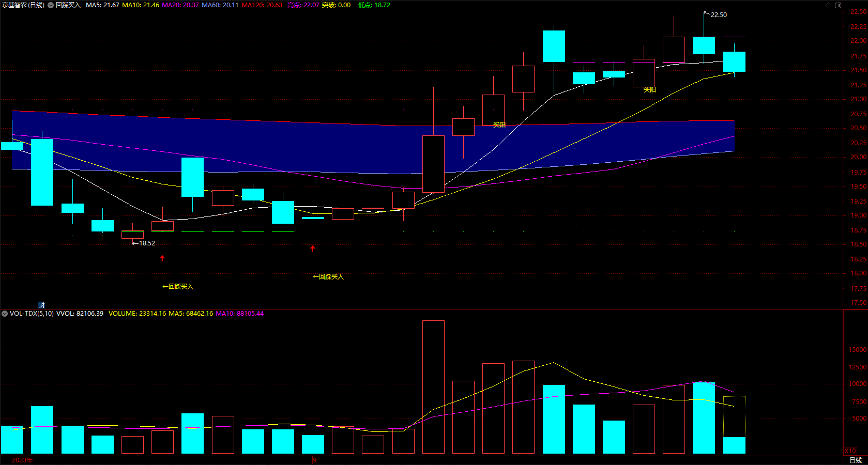Click the 18.52 low price annotation
Screen dimensions: 868x465
pyautogui.click(x=147, y=243)
